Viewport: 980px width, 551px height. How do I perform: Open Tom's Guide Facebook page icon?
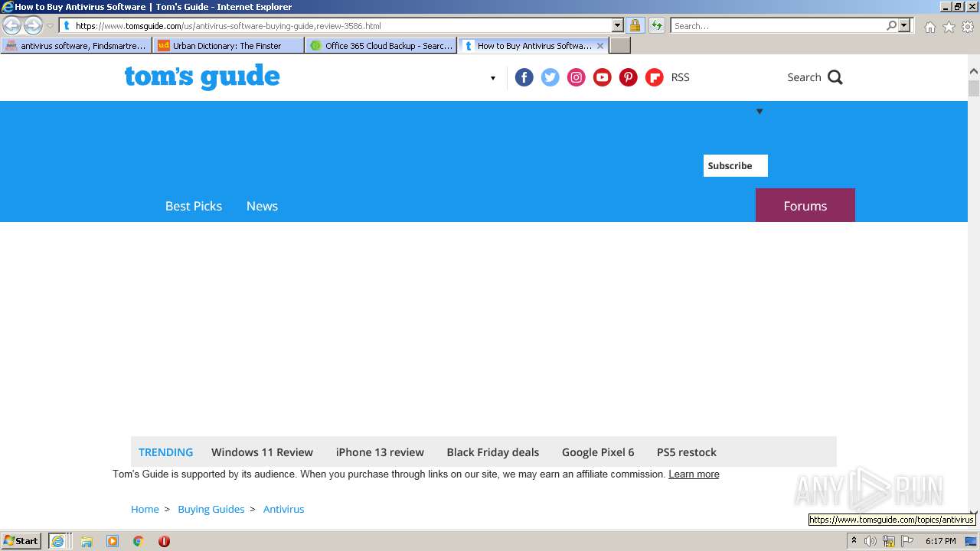pos(524,77)
